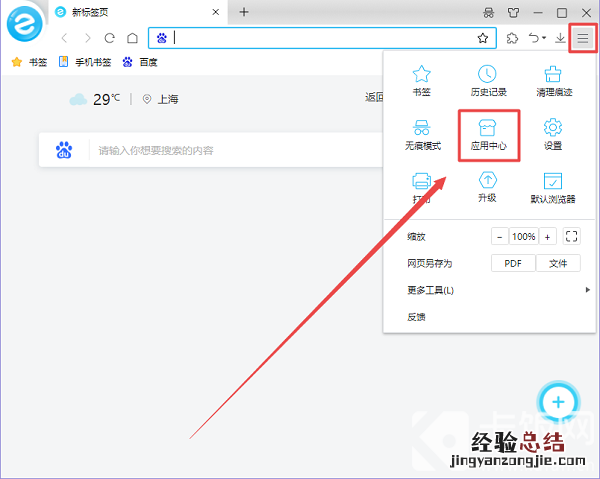Open the Bookmarks (书签) bar item
This screenshot has height=479, width=600.
click(29, 62)
